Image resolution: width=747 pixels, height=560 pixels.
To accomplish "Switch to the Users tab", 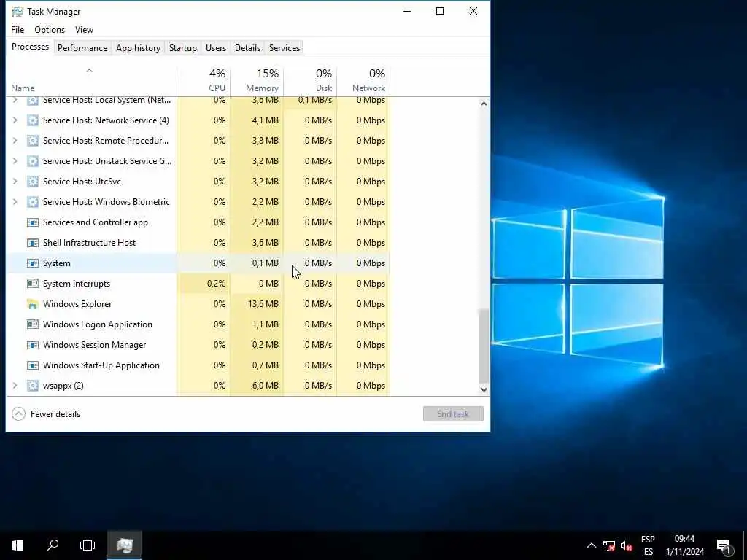I will (x=216, y=48).
